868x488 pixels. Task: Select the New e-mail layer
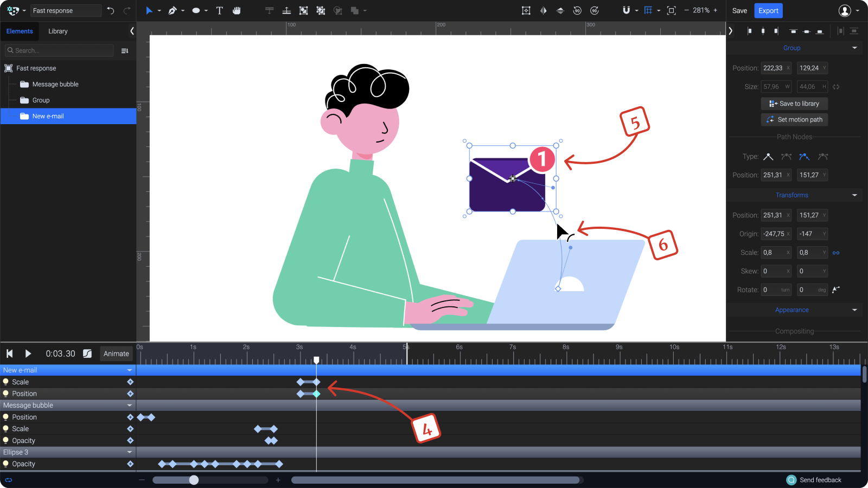point(48,115)
